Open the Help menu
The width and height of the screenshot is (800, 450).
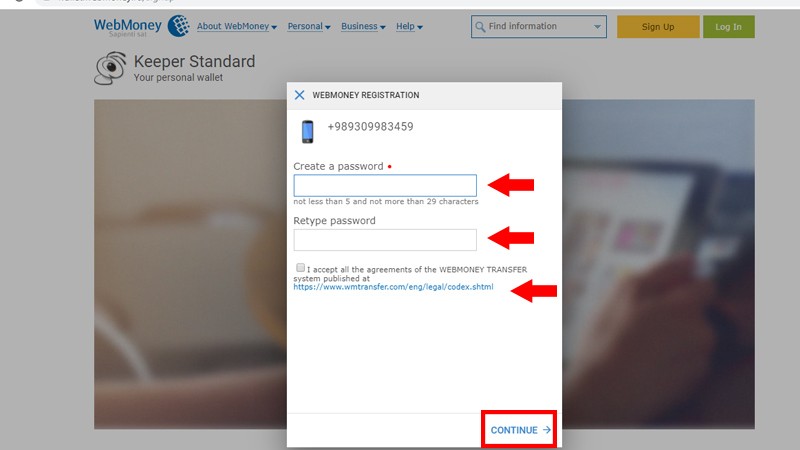pos(409,27)
